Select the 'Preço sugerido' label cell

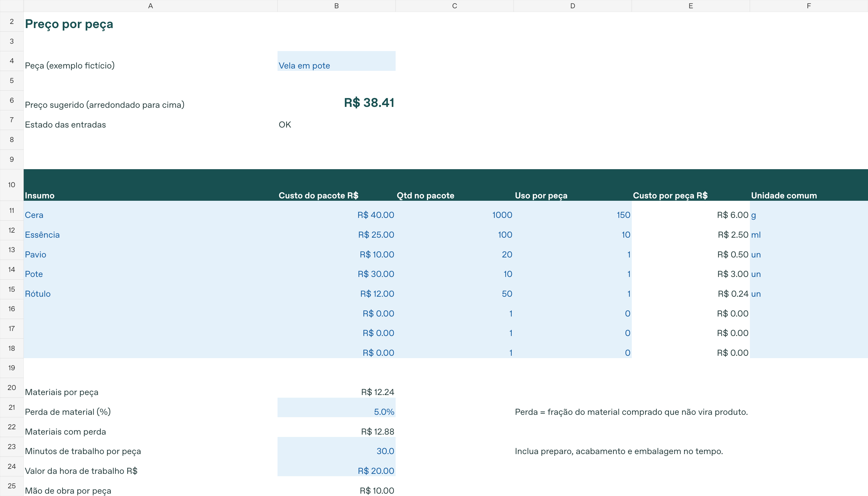(150, 100)
